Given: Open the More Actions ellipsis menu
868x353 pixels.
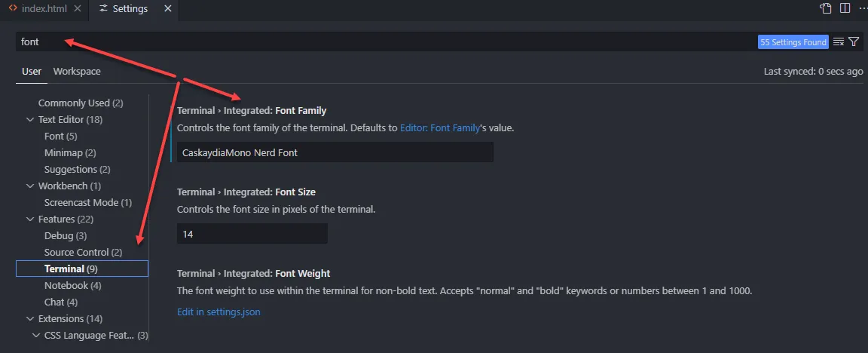Looking at the screenshot, I should pos(861,9).
